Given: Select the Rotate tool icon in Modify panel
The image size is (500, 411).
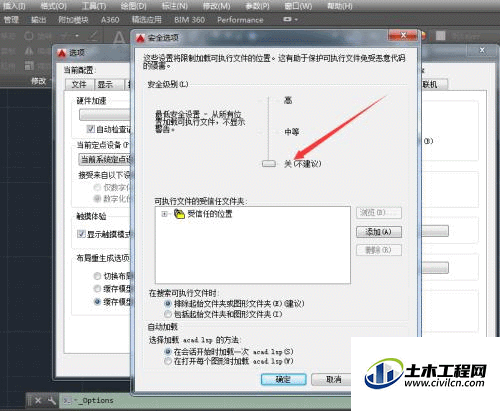Looking at the screenshot, I should (x=29, y=36).
